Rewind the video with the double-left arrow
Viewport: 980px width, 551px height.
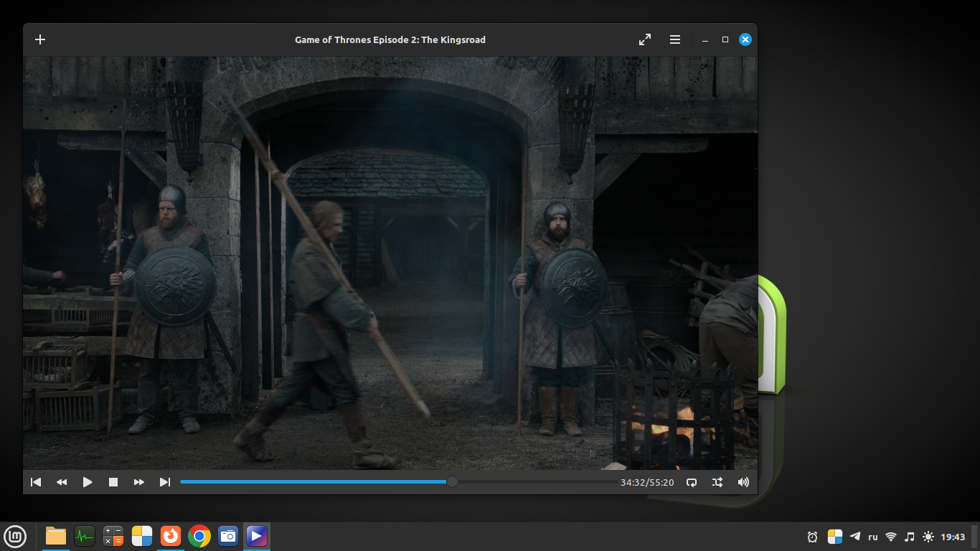point(62,482)
